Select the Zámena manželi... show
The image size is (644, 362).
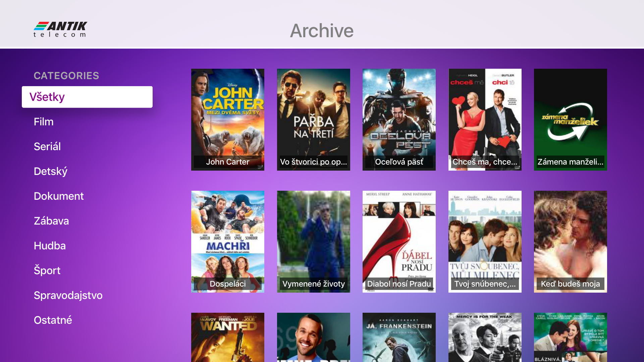click(571, 120)
